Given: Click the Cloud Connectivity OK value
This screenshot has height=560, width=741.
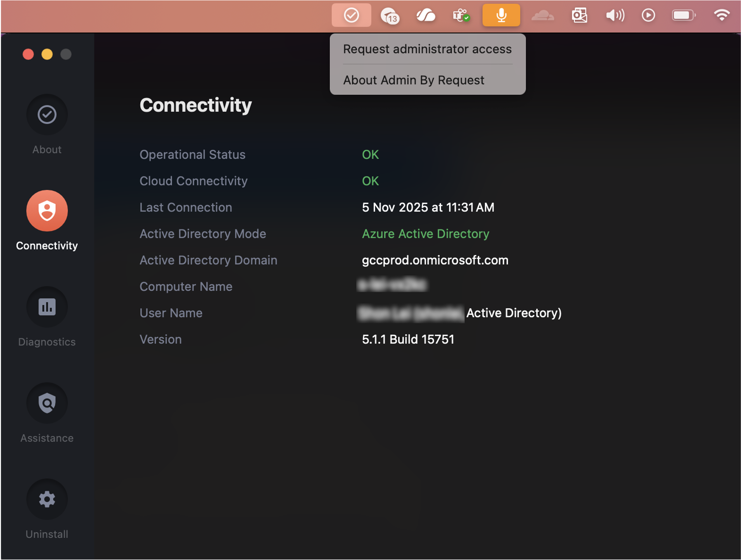Looking at the screenshot, I should [x=370, y=181].
